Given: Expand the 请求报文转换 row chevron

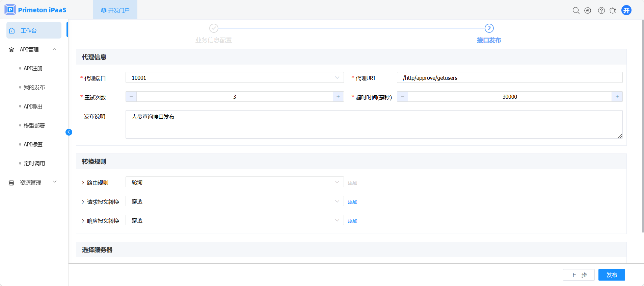Looking at the screenshot, I should click(83, 202).
